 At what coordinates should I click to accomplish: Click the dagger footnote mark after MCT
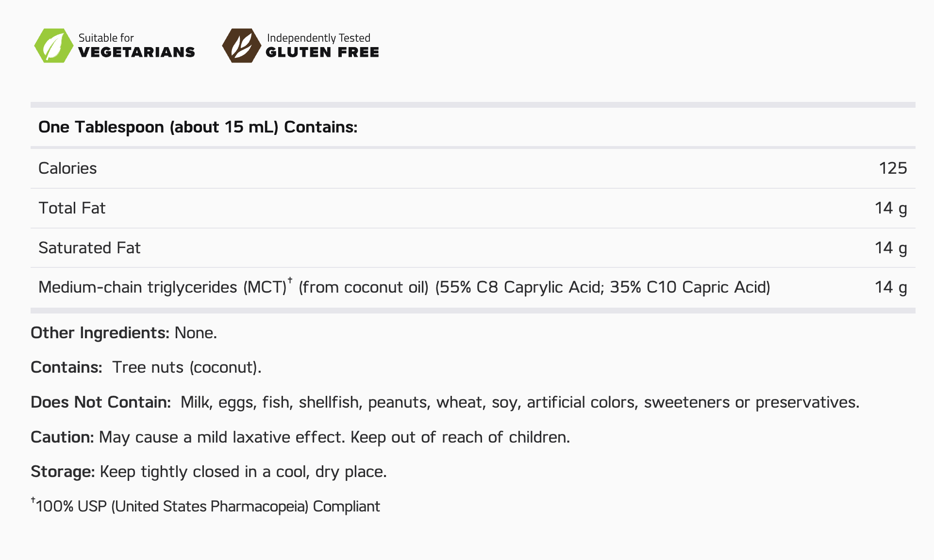pyautogui.click(x=290, y=280)
